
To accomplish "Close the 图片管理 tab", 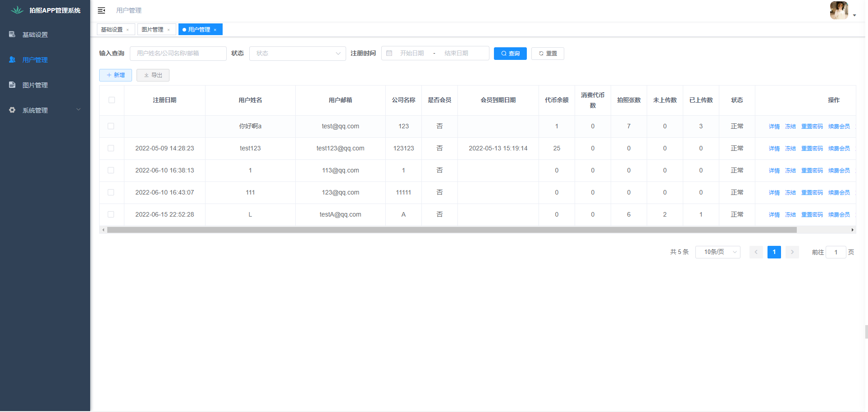I will click(169, 30).
